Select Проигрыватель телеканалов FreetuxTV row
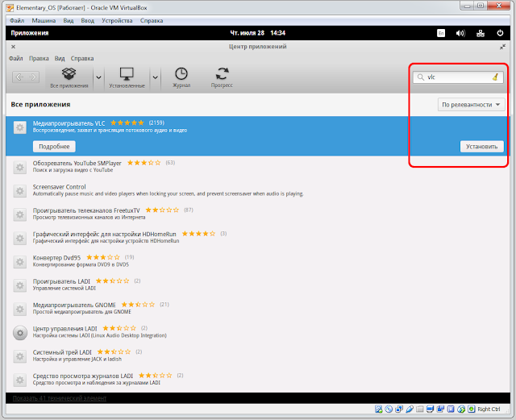Viewport: 516px width, 420px height. pos(258,214)
